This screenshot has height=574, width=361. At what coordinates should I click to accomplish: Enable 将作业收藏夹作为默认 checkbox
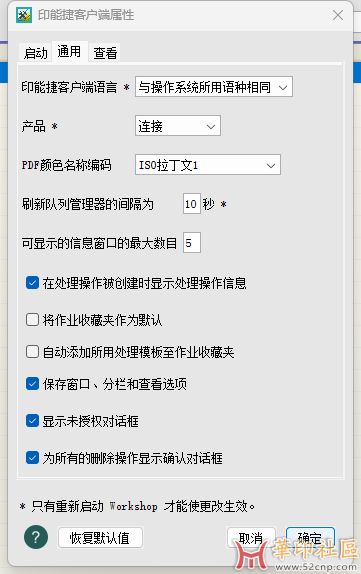[32, 319]
